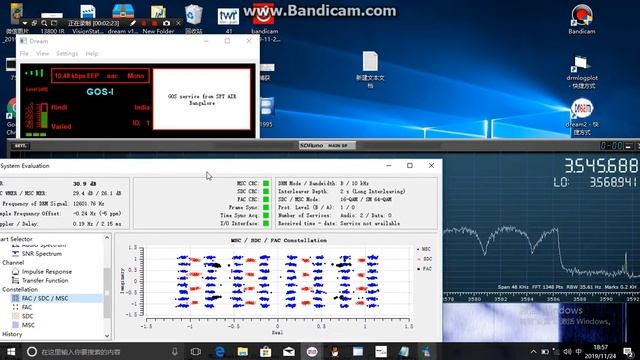Open Task View from the taskbar

point(196,351)
